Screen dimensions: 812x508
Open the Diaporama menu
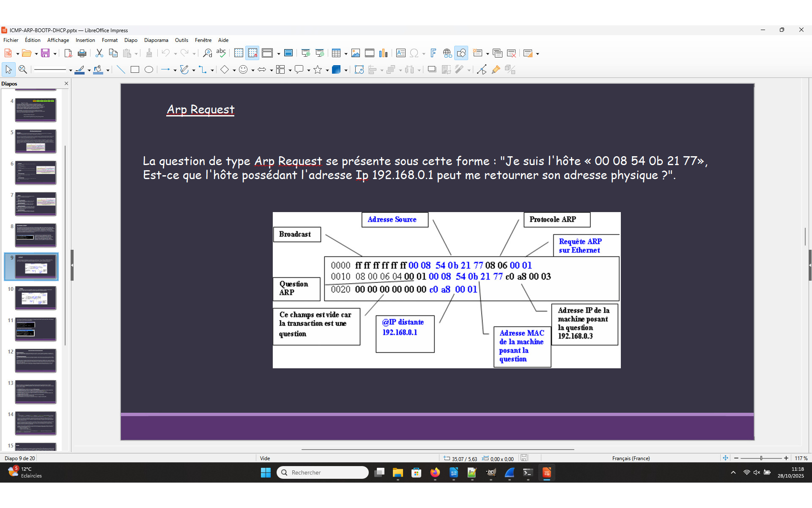click(156, 40)
